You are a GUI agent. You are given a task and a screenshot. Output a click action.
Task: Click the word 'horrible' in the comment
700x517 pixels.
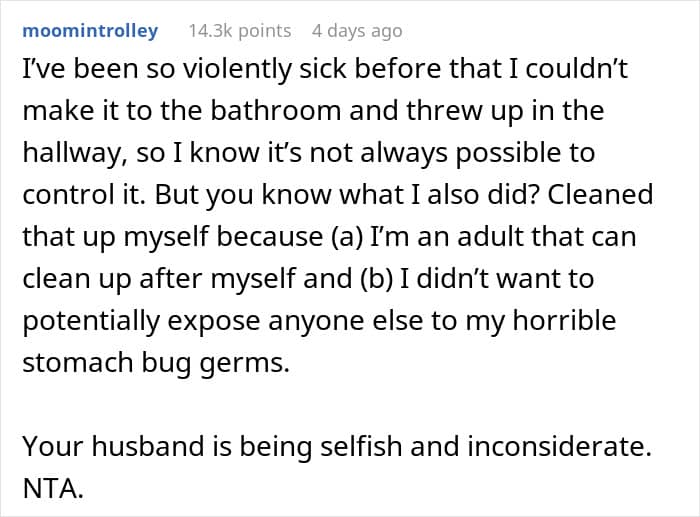pyautogui.click(x=564, y=320)
